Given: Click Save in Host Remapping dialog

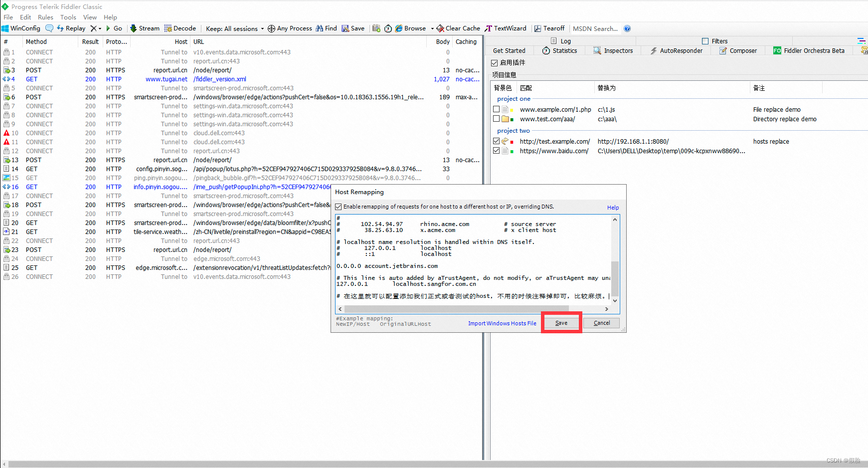Looking at the screenshot, I should point(561,323).
